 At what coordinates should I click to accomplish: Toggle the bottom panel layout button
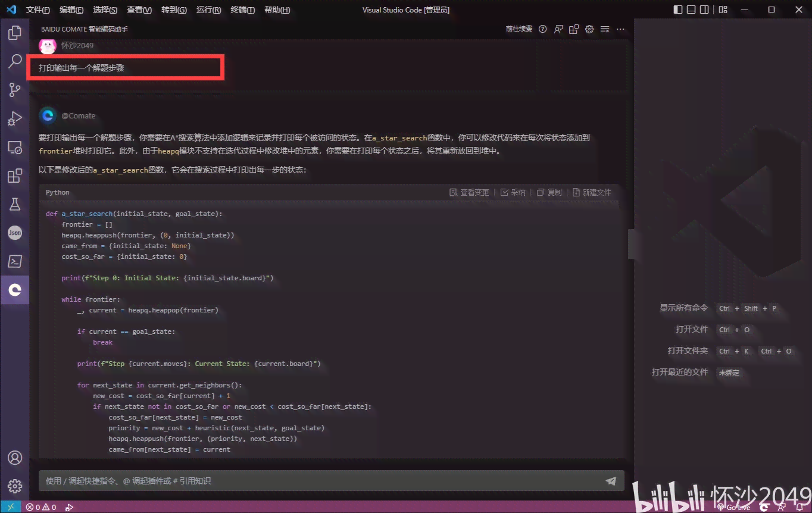click(x=691, y=10)
